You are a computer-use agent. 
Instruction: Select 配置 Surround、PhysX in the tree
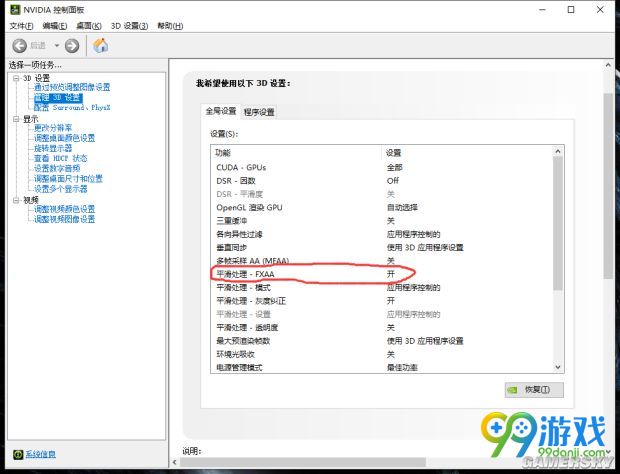(72, 108)
